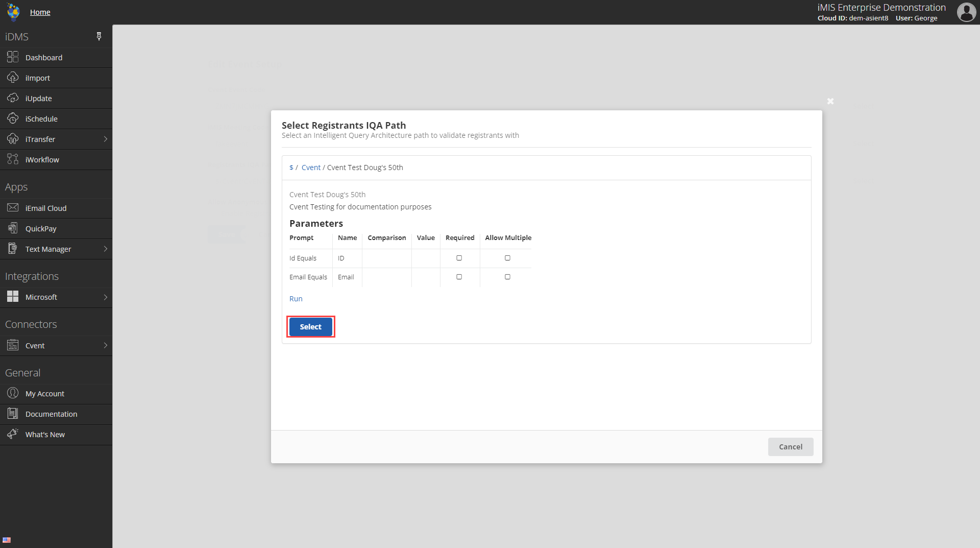
Task: Click the iWorkflow icon
Action: click(13, 159)
